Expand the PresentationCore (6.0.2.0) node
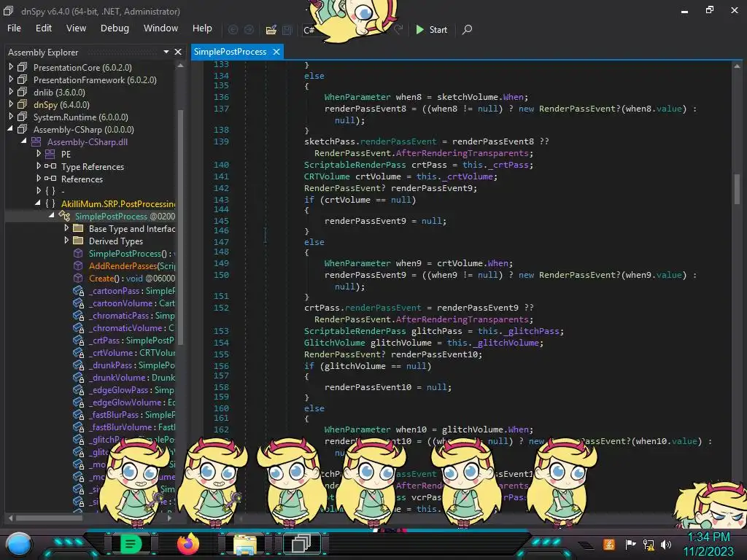 11,67
